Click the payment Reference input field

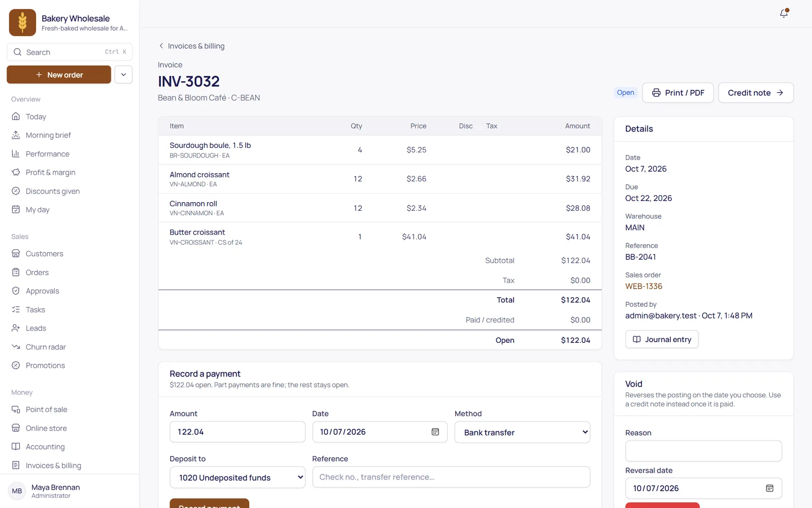(x=451, y=477)
